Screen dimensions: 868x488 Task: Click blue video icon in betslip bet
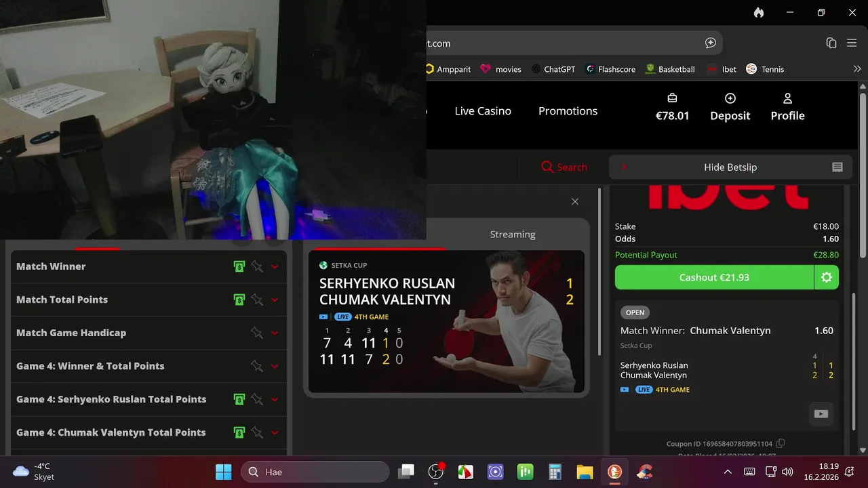[x=625, y=390]
